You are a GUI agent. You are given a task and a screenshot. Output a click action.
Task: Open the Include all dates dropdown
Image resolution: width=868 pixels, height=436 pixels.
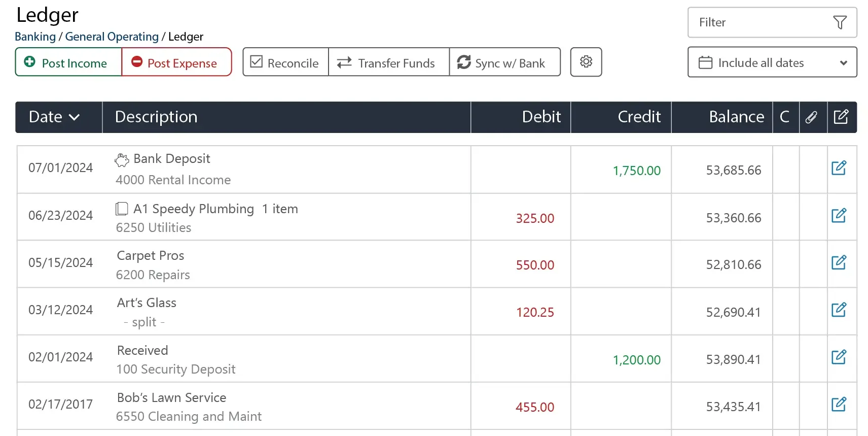click(772, 62)
